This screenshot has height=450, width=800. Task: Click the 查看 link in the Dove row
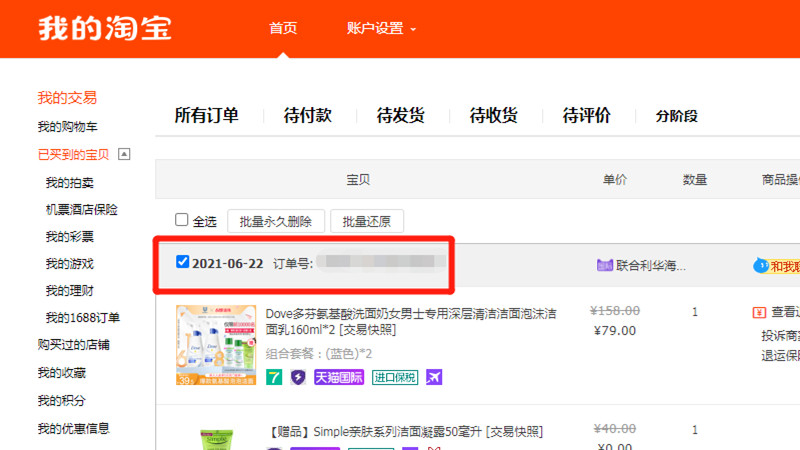pyautogui.click(x=785, y=312)
